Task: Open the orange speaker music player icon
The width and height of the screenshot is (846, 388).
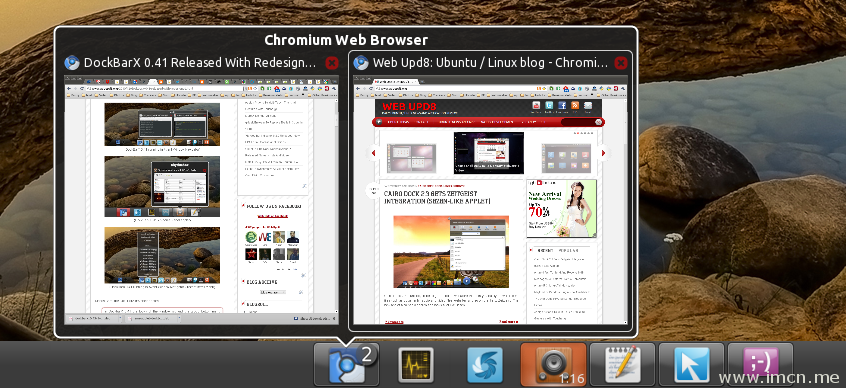Action: point(553,364)
